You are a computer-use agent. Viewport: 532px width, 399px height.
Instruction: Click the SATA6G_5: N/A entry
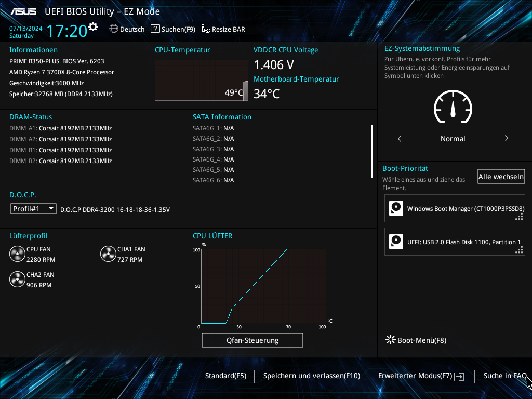coord(214,170)
